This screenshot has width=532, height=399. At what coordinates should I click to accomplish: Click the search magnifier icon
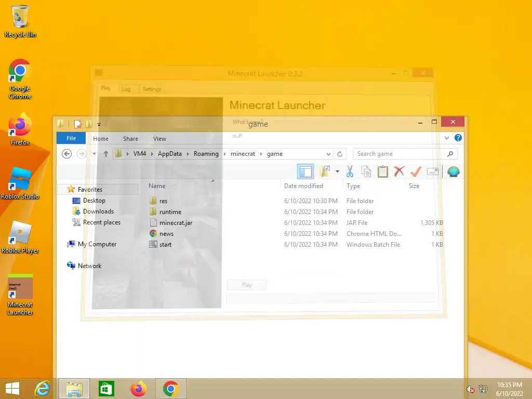[x=450, y=154]
